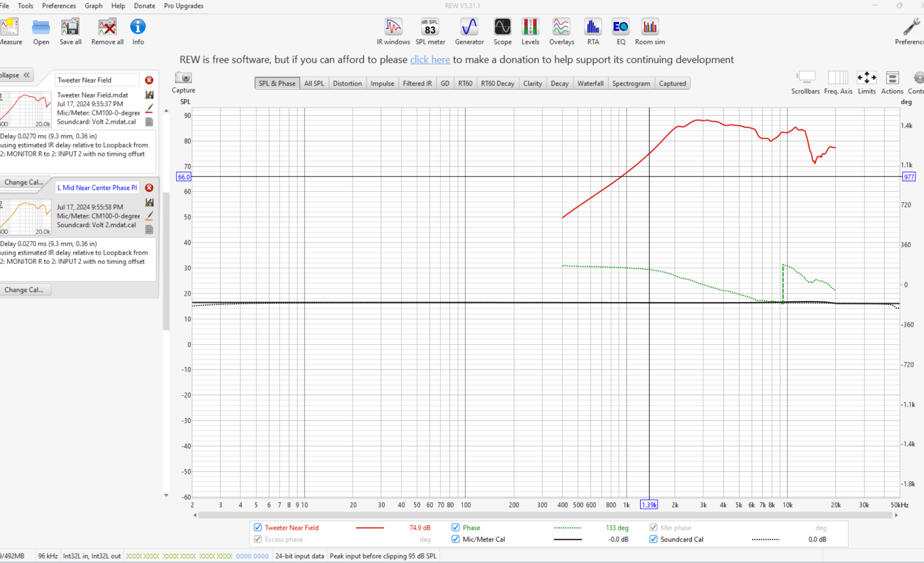Remove the Tweeter Near Field measurement

[149, 80]
